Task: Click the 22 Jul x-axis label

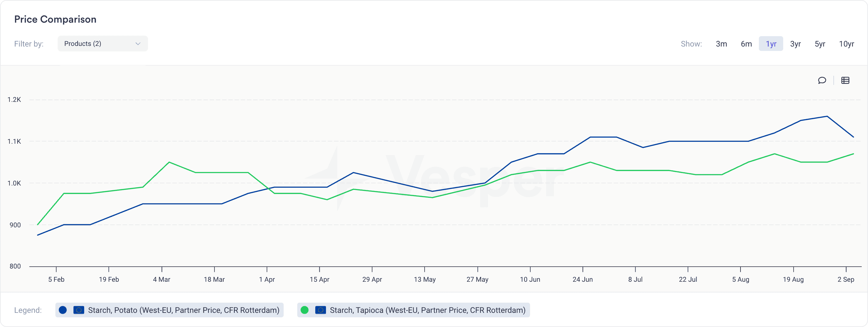Action: [x=688, y=280]
